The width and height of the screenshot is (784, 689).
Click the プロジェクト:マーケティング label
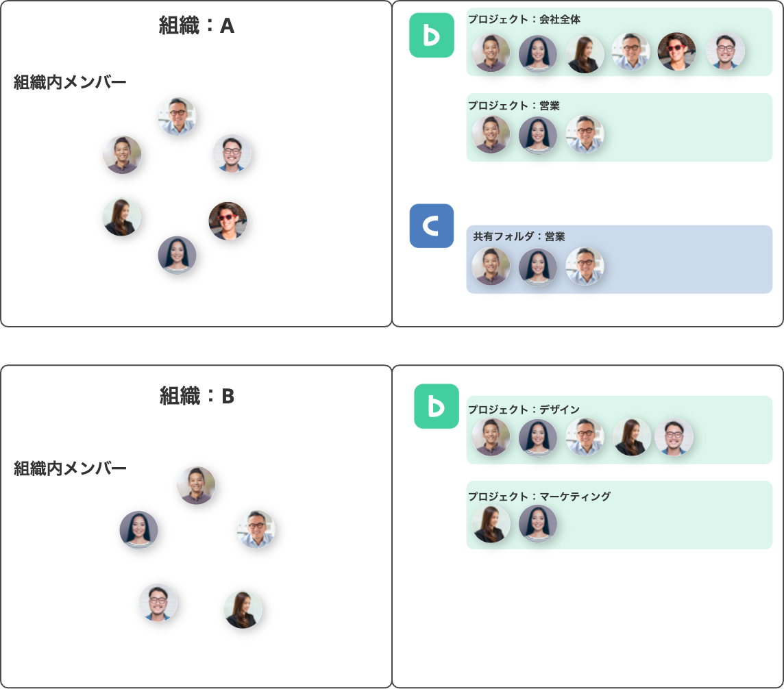pyautogui.click(x=539, y=496)
